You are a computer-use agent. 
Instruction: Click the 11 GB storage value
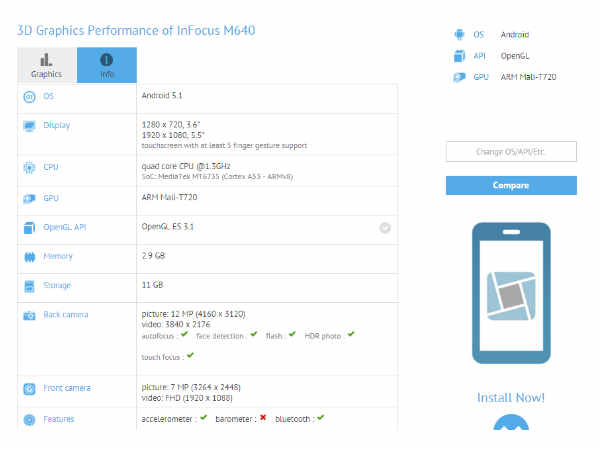[152, 285]
